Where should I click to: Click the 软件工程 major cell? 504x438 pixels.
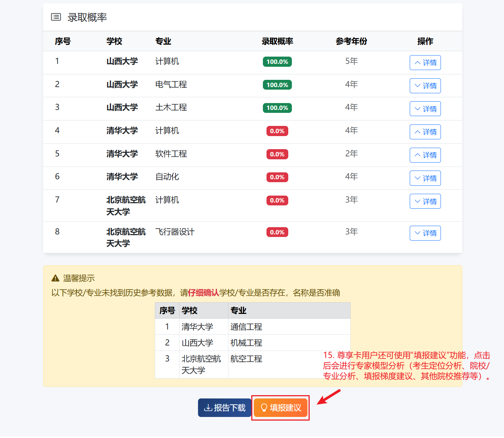pos(171,154)
